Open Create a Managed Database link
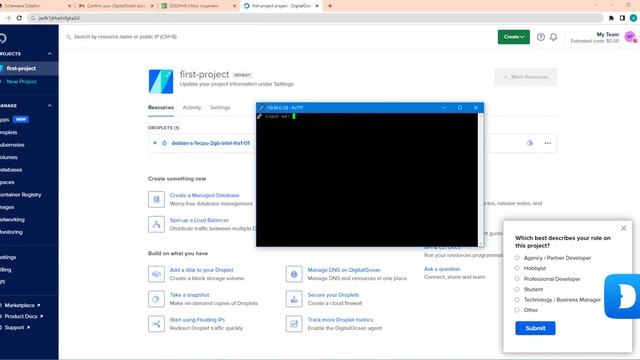Viewport: 640px width, 360px height. point(204,196)
